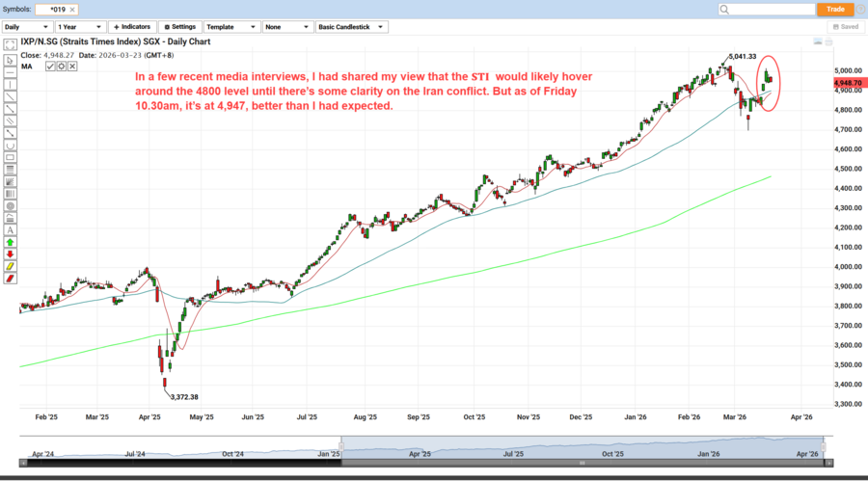Open the Daily interval dropdown
The height and width of the screenshot is (481, 868).
(26, 27)
